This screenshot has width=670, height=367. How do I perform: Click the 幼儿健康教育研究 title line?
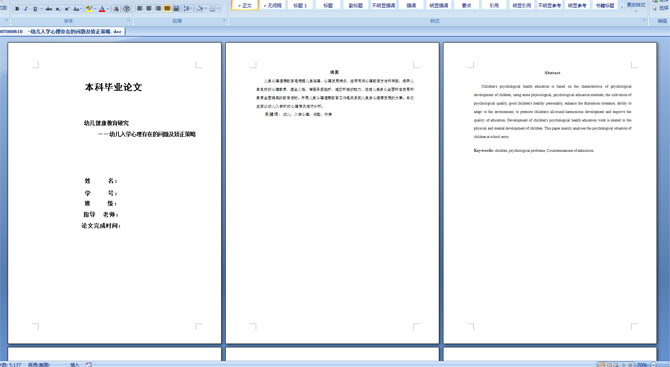click(x=106, y=123)
